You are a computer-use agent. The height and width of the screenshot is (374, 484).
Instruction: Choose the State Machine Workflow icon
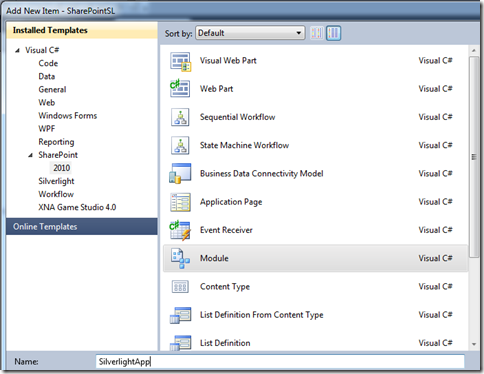180,145
